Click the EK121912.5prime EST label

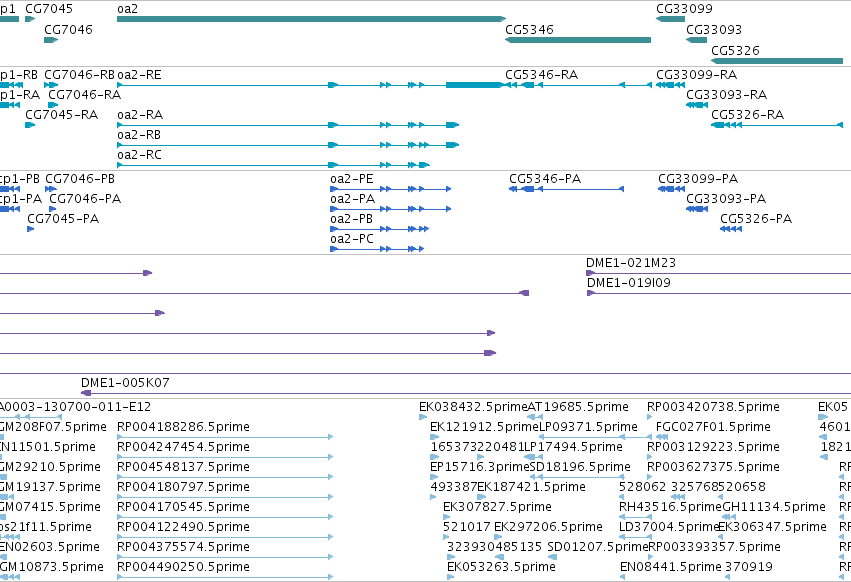(x=484, y=427)
